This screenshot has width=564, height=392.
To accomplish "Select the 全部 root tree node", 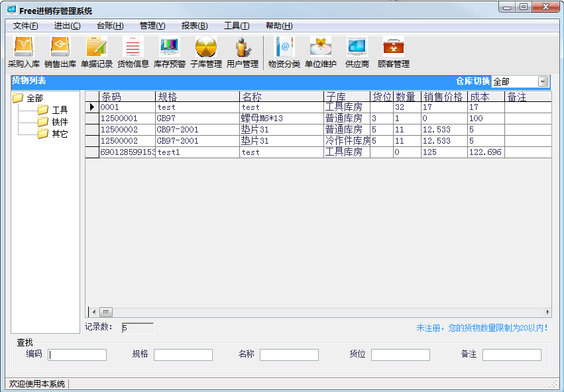I will click(x=34, y=98).
